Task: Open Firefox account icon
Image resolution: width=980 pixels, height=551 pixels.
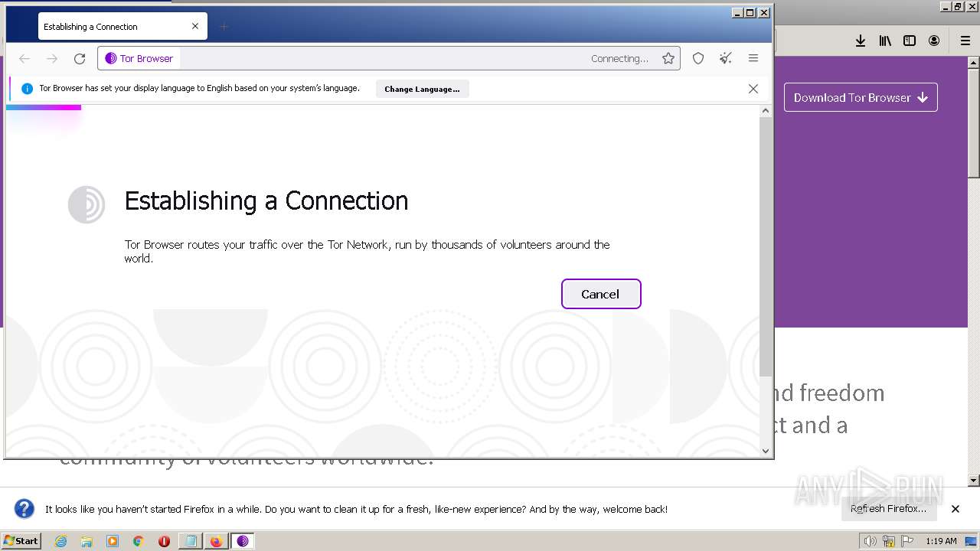Action: pyautogui.click(x=934, y=41)
